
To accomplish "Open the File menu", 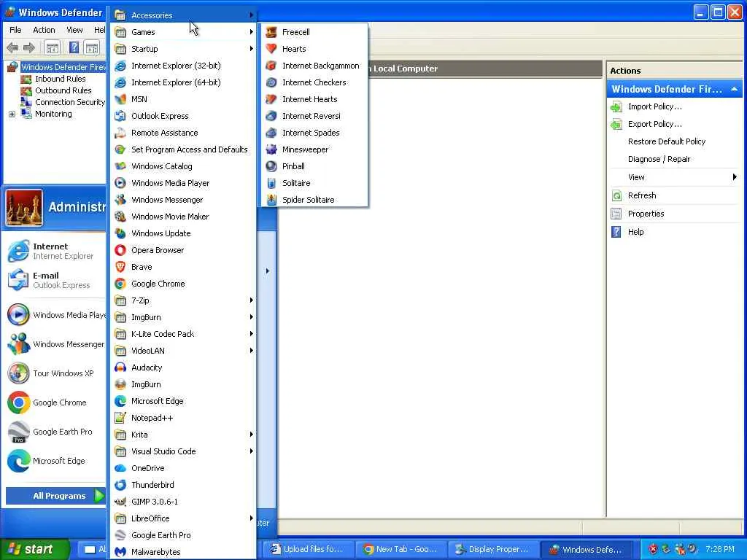I will coord(15,29).
